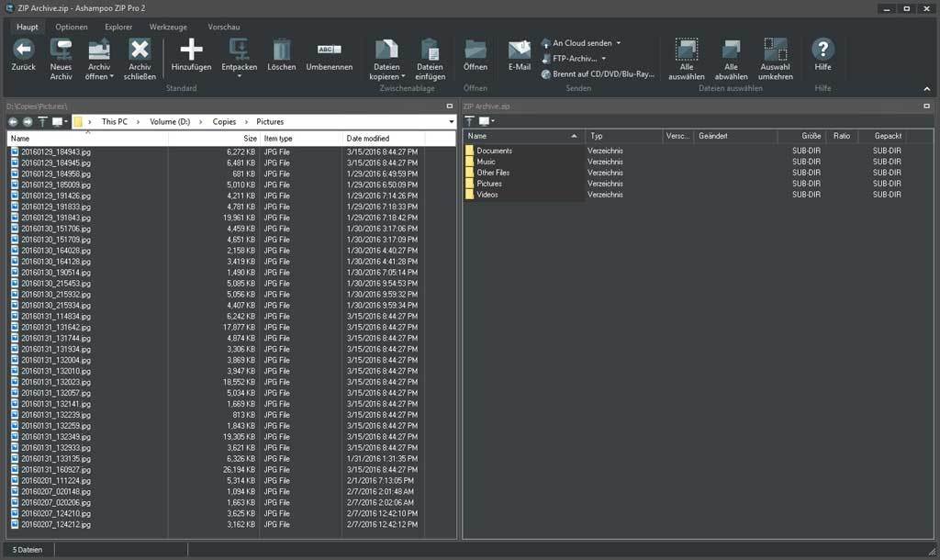Go up one level in left browser
Viewport: 940px width, 560px height.
(42, 122)
